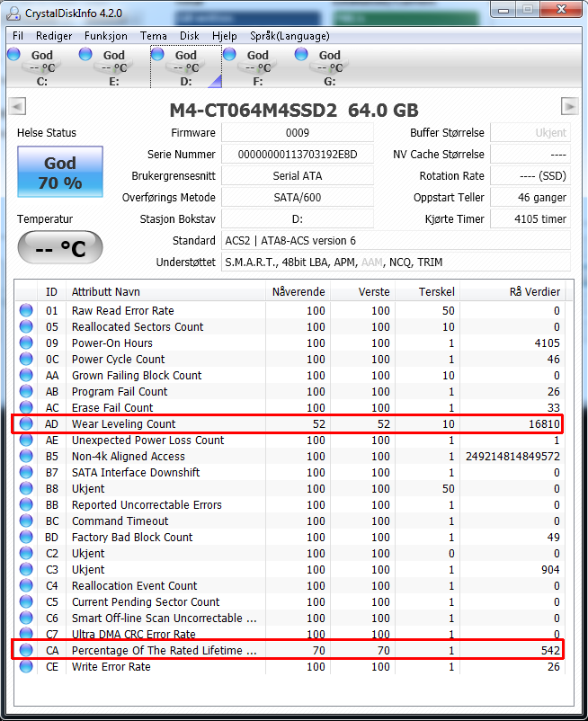
Task: Click the ACS2 standard field
Action: pyautogui.click(x=396, y=241)
